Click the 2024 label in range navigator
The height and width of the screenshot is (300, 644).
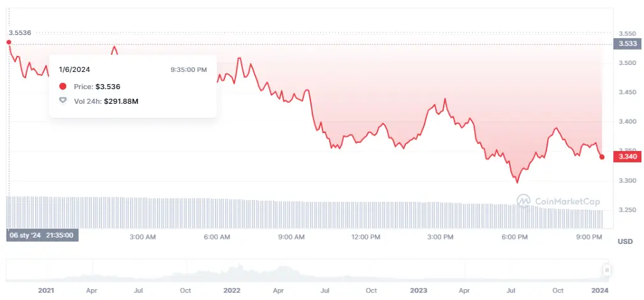click(600, 290)
